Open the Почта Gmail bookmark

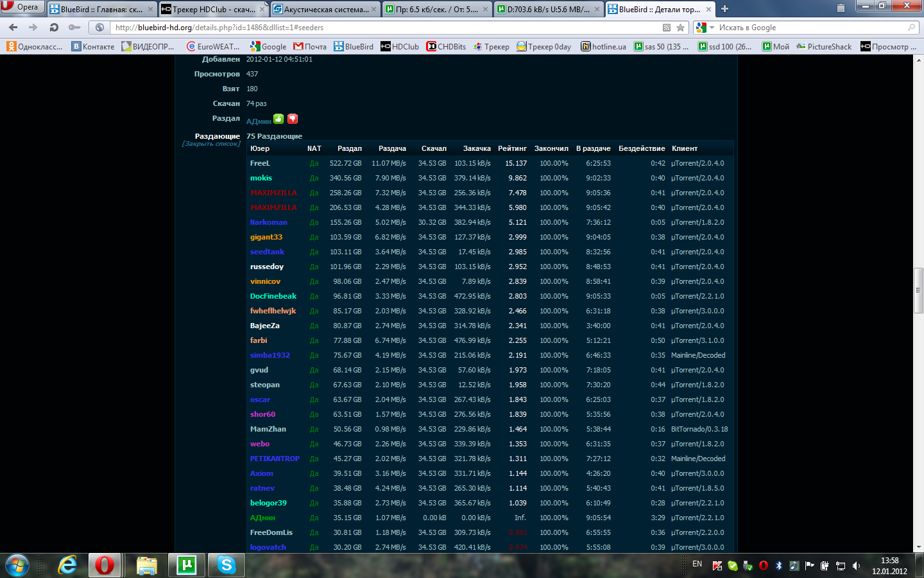(x=310, y=46)
